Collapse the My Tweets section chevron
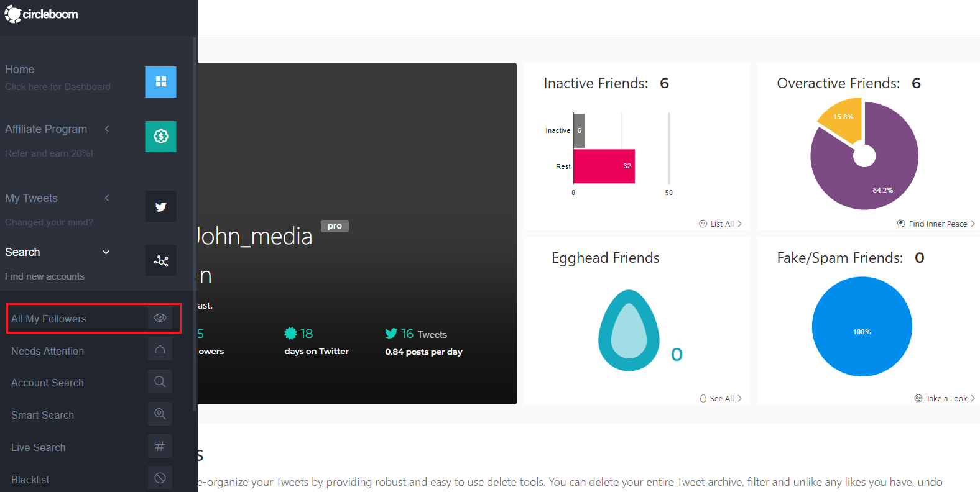The height and width of the screenshot is (492, 980). [106, 198]
